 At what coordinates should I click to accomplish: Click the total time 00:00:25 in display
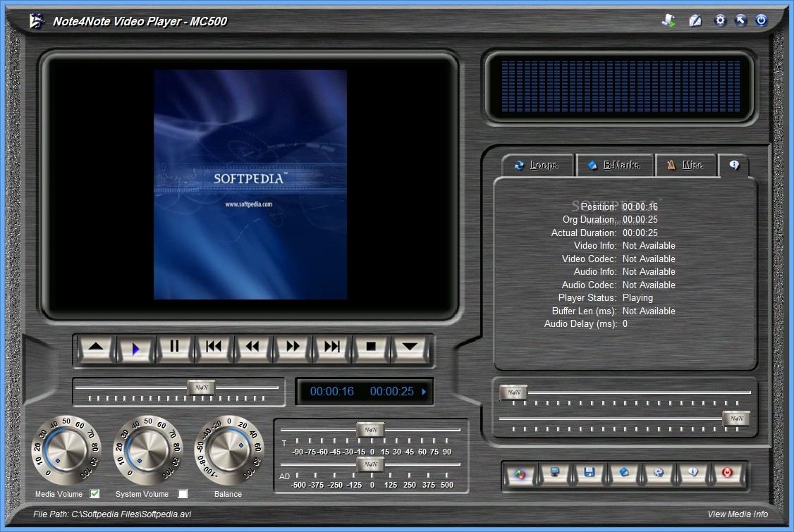(x=391, y=391)
